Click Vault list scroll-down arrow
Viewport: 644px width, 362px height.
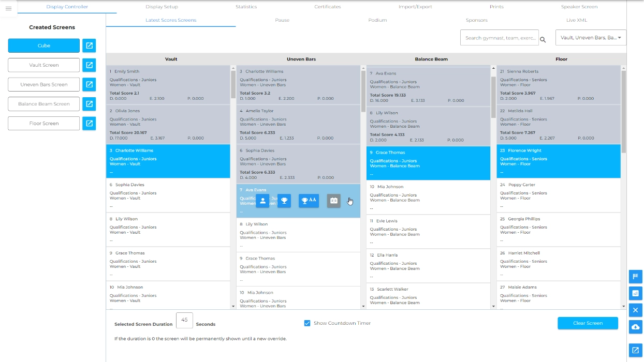click(x=233, y=306)
